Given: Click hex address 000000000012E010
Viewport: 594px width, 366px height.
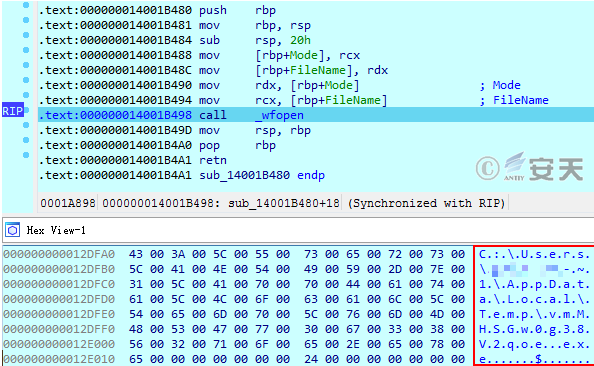Looking at the screenshot, I should pos(59,359).
